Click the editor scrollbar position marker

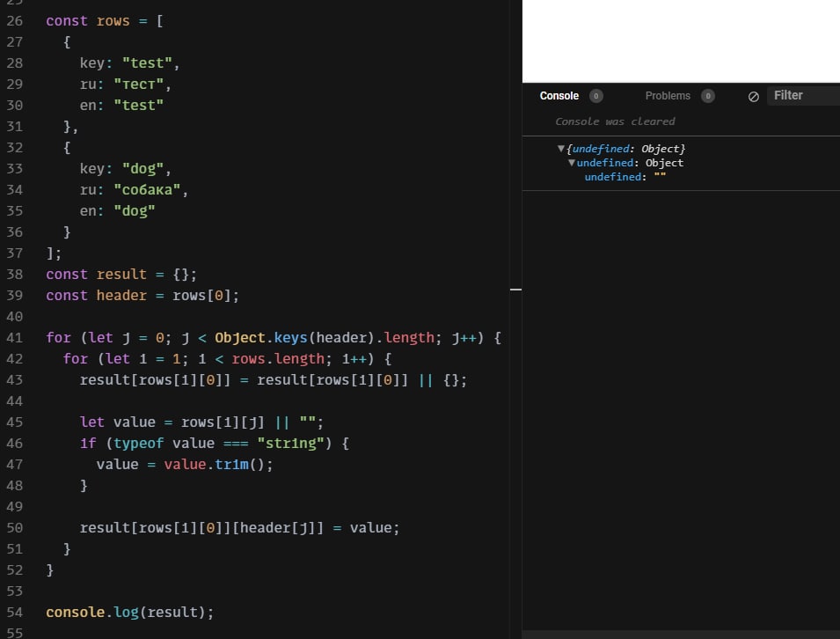[515, 290]
